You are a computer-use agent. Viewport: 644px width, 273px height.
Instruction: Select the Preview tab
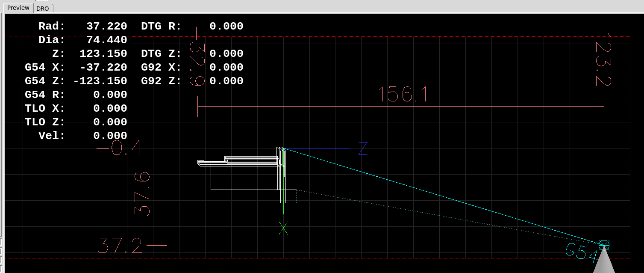click(18, 8)
